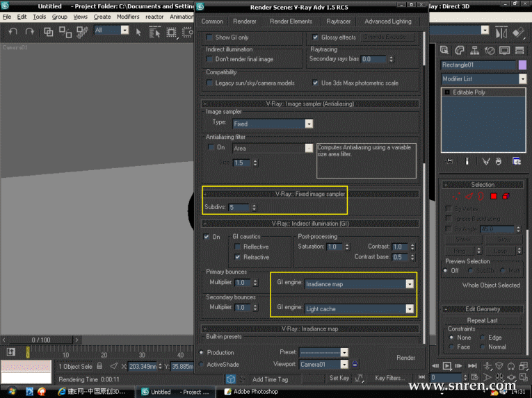Turn on Antialiasing filter On checkbox
Viewport: 532px width, 398px height.
pos(211,147)
